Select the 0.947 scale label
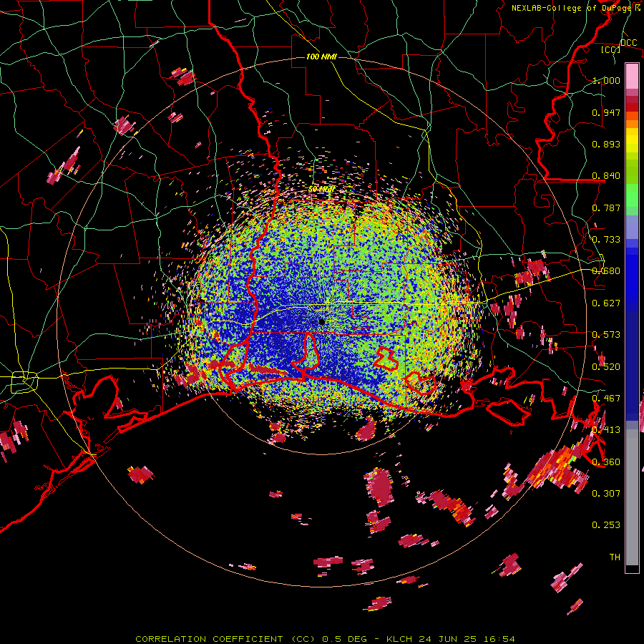644x644 pixels. click(x=606, y=112)
